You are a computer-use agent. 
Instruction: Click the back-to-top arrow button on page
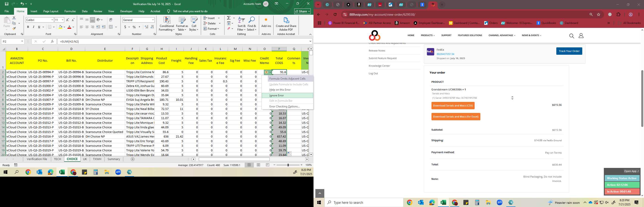(320, 193)
